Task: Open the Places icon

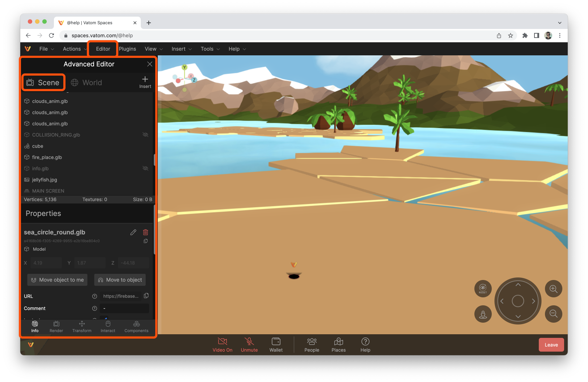Action: [339, 345]
